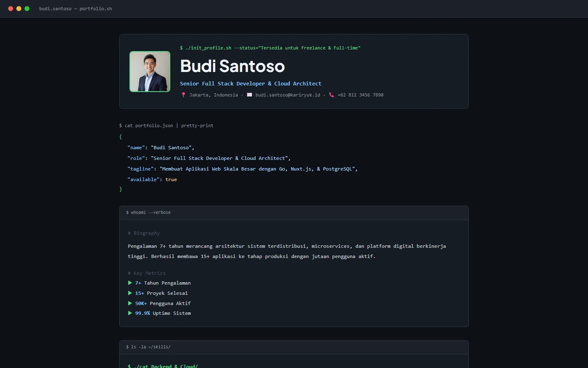Click the green maximize window dot
This screenshot has height=368, width=588.
(27, 9)
